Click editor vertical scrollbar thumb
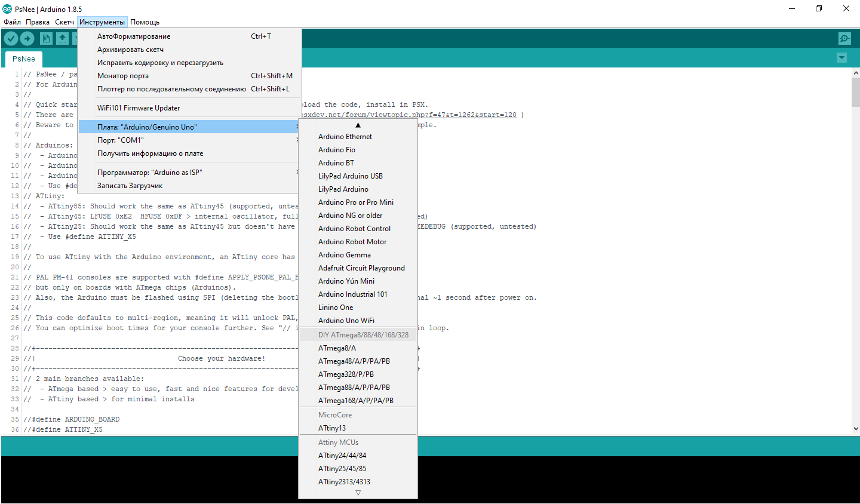Screen dimensions: 860x504 (x=855, y=92)
